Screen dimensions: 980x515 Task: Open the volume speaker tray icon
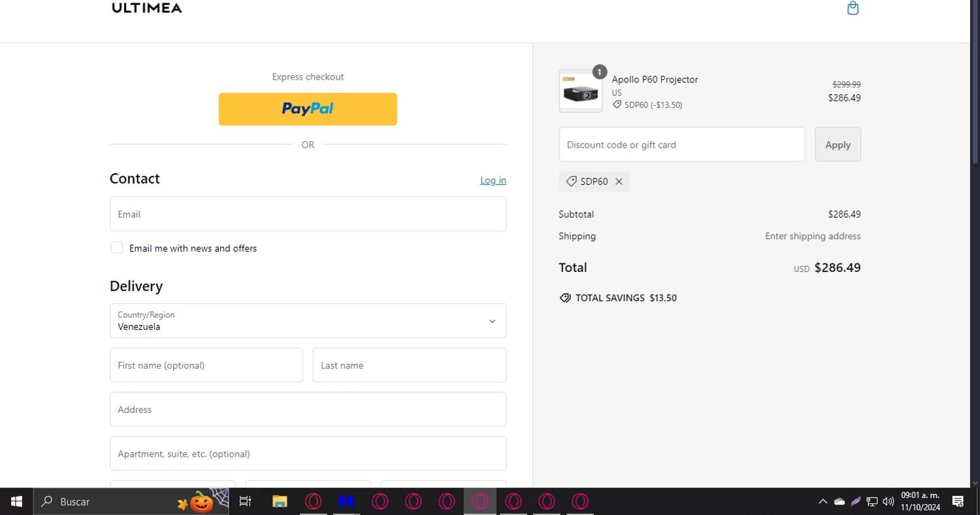[888, 501]
